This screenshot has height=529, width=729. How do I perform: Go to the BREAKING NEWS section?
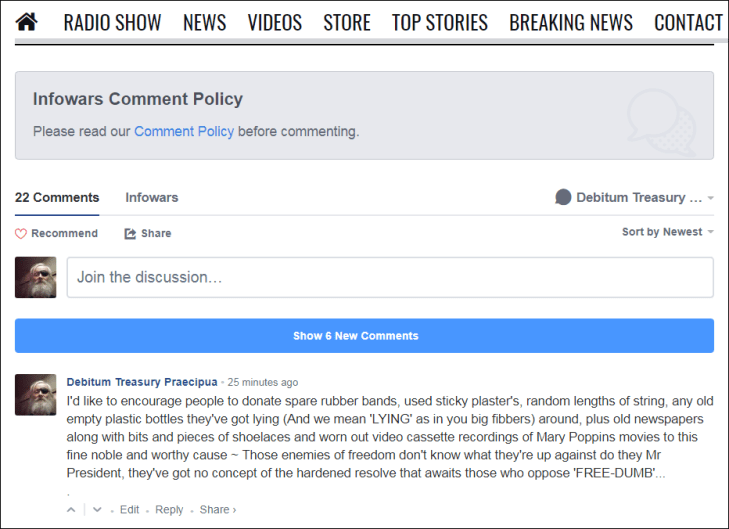570,22
